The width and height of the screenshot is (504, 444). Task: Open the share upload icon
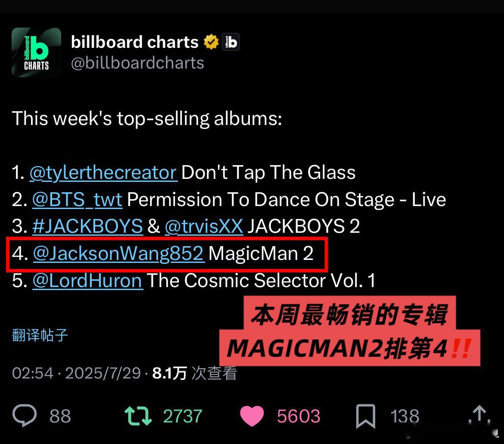point(479,415)
